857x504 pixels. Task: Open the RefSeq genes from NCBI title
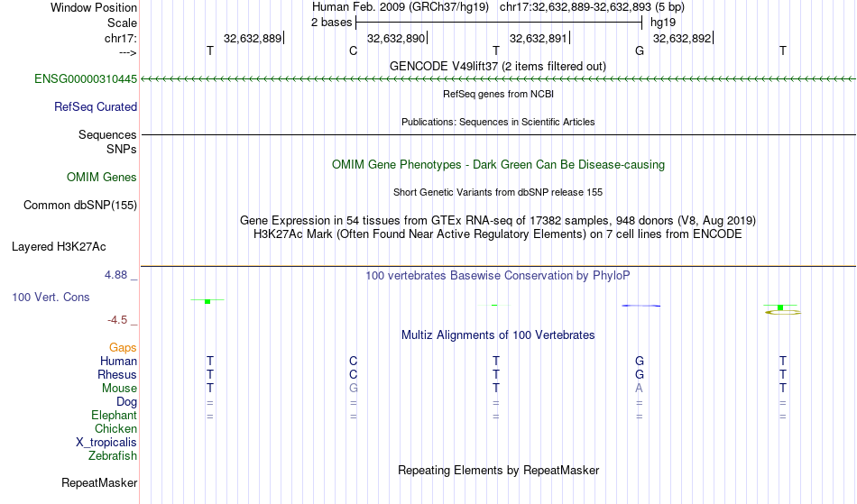pos(498,94)
